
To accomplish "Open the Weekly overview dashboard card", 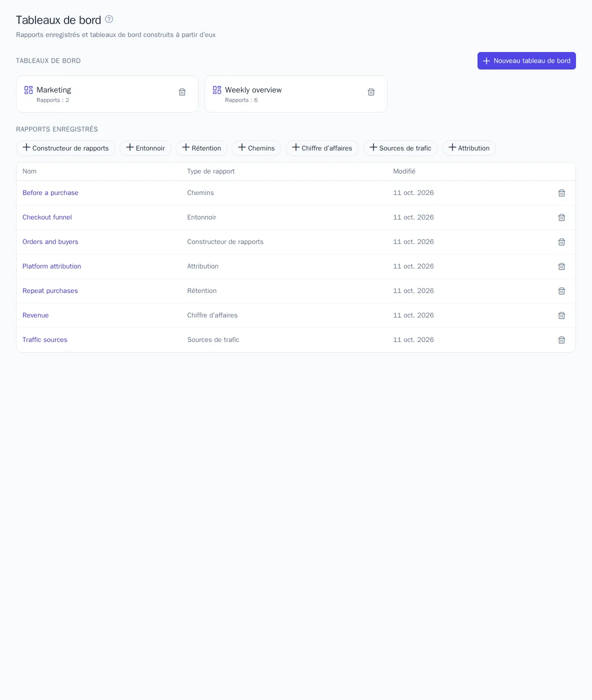I will 296,94.
